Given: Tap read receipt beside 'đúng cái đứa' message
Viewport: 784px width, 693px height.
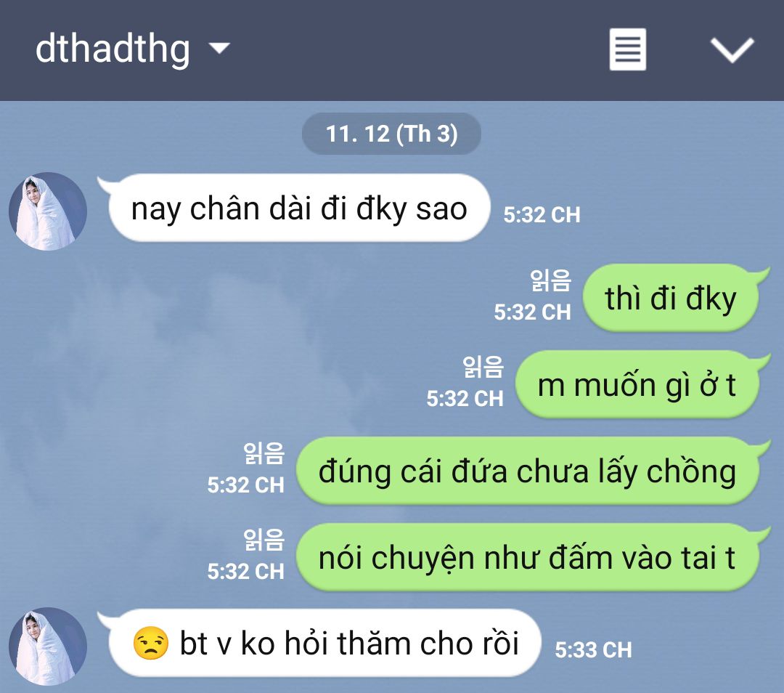Looking at the screenshot, I should [264, 453].
